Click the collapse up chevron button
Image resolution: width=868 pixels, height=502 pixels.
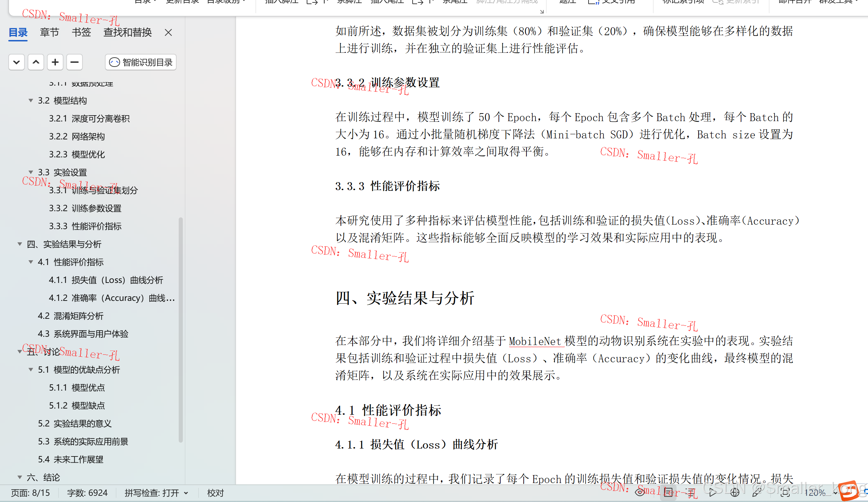point(36,62)
